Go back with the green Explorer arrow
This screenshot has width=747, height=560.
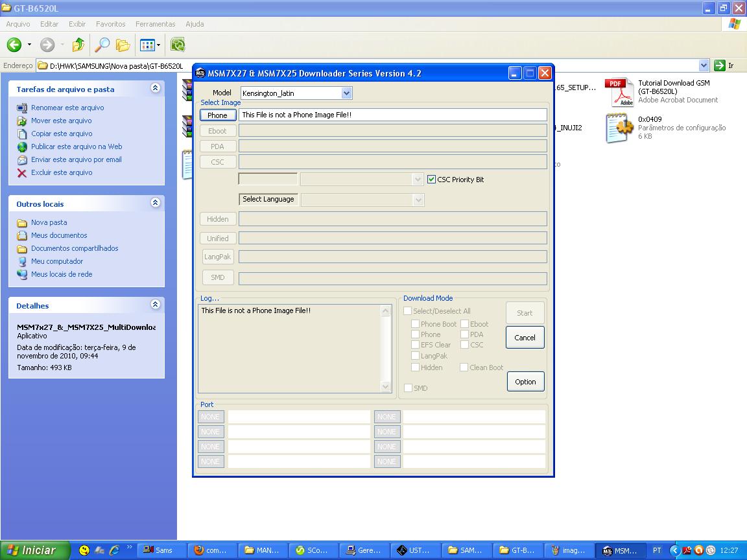pos(14,45)
